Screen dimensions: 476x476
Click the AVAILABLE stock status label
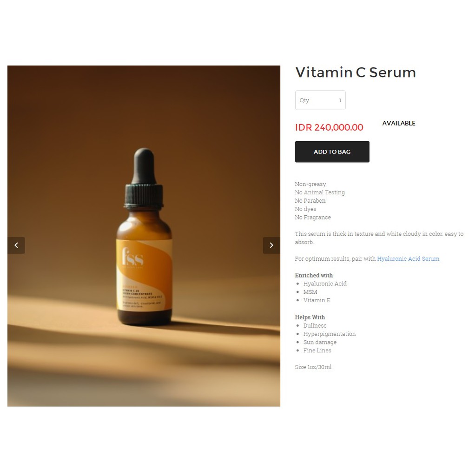click(398, 123)
